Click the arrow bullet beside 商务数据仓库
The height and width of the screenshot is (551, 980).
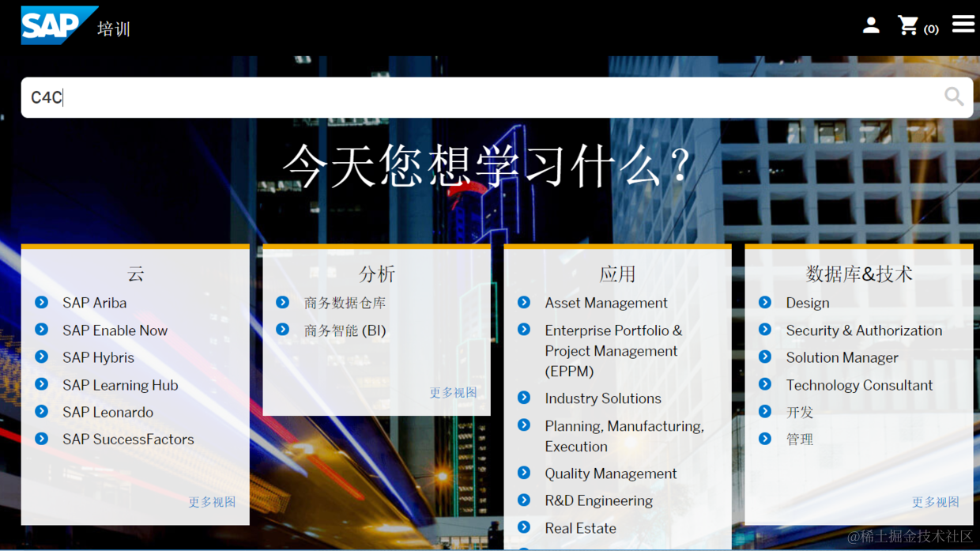click(x=283, y=302)
